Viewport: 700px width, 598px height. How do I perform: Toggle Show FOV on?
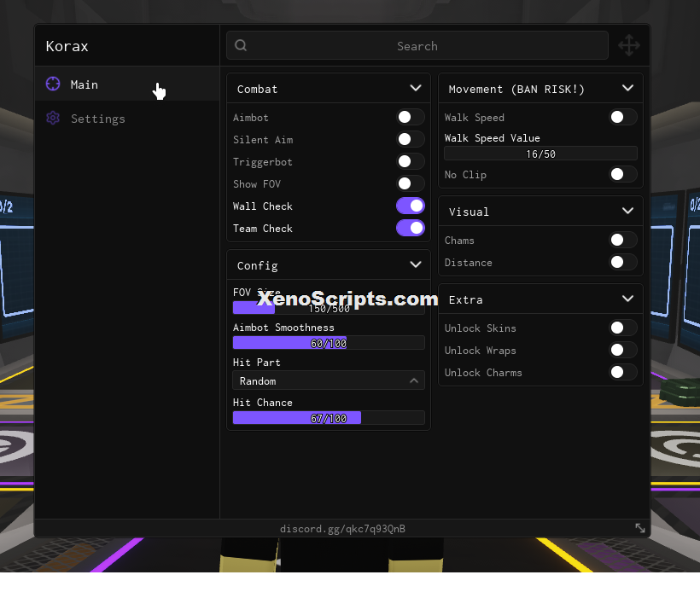(411, 183)
